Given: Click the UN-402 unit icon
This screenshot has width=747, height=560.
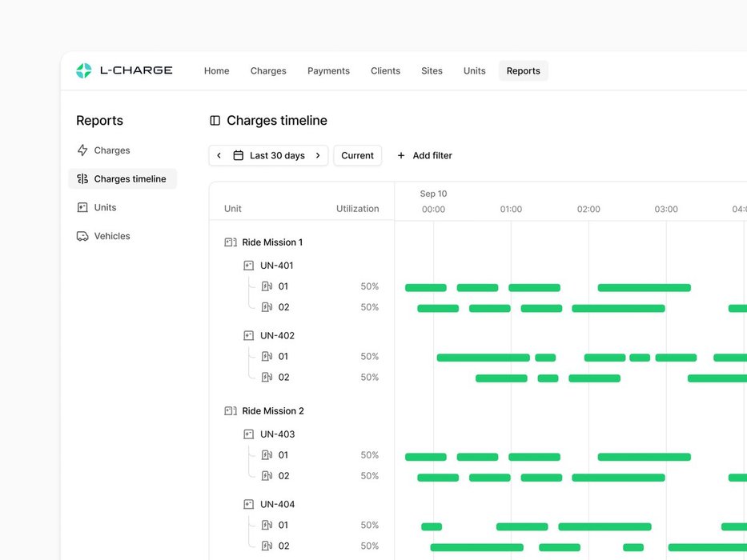Looking at the screenshot, I should click(249, 336).
